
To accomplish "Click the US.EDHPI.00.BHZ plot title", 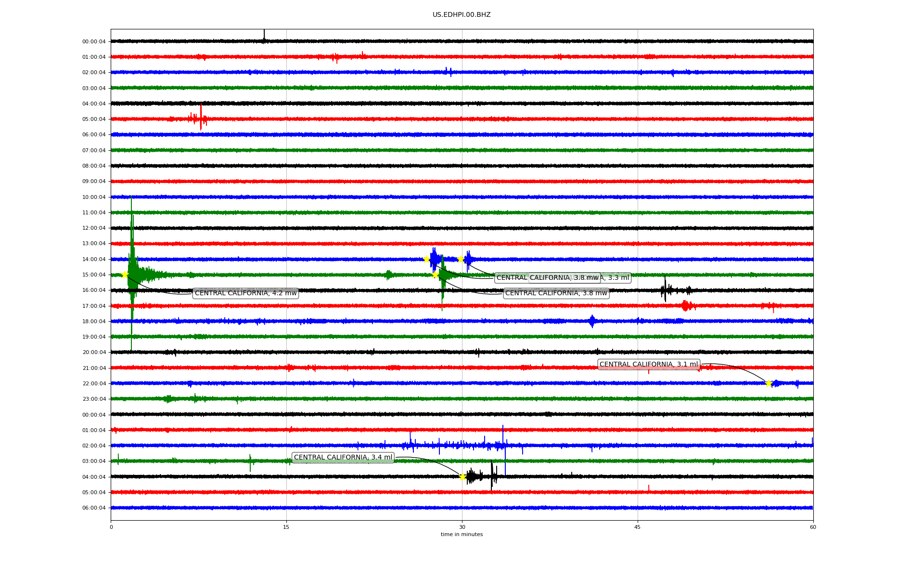I will 462,15.
